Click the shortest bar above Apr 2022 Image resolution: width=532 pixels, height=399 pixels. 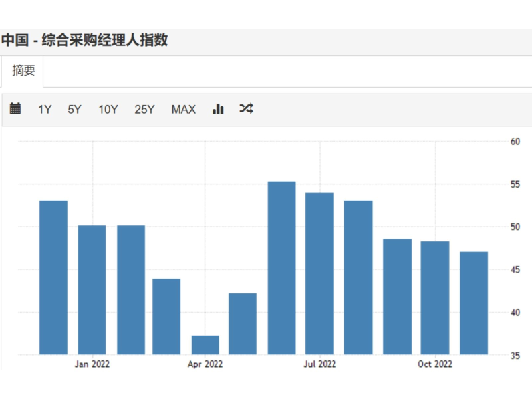click(x=205, y=344)
